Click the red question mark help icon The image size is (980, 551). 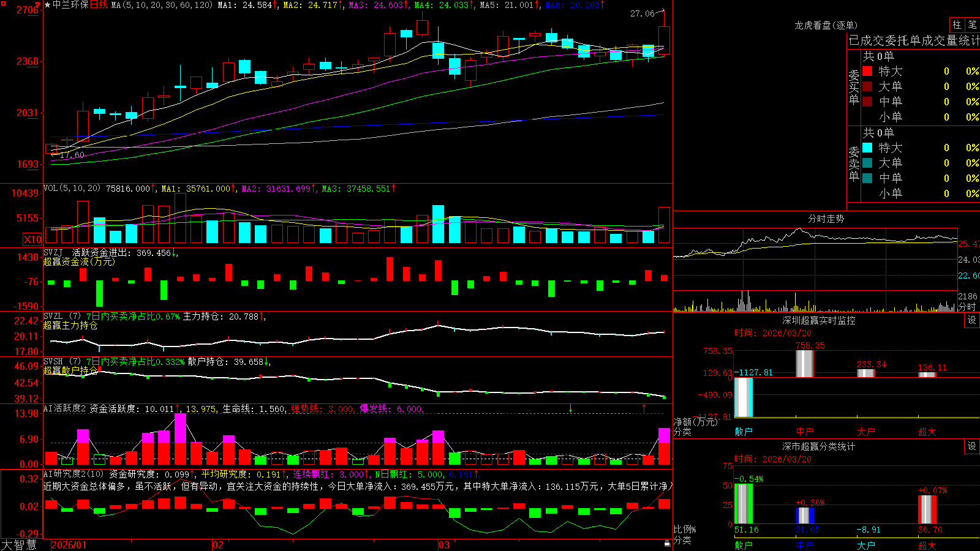point(37,5)
